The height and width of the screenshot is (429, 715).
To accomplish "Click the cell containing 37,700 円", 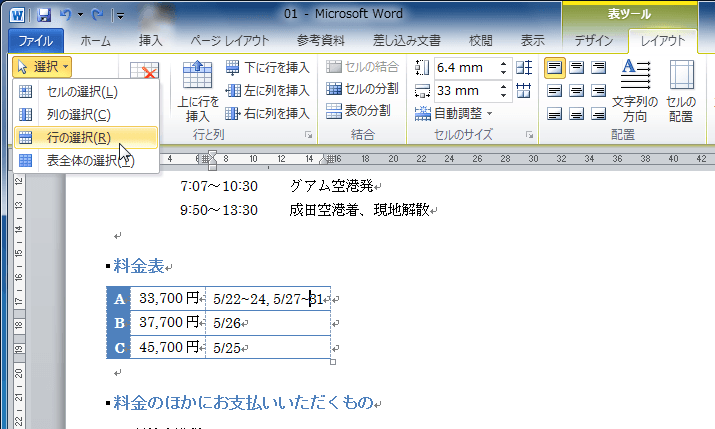I will pos(168,323).
